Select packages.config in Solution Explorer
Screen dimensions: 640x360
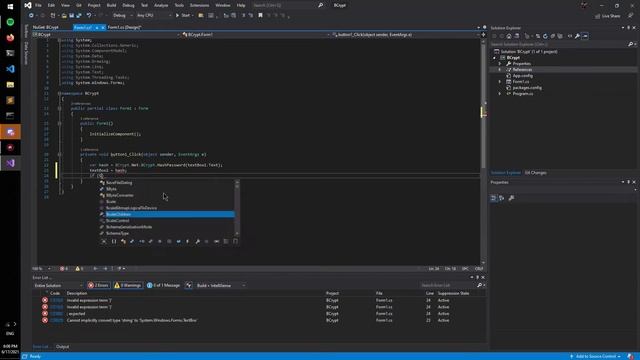[x=527, y=88]
